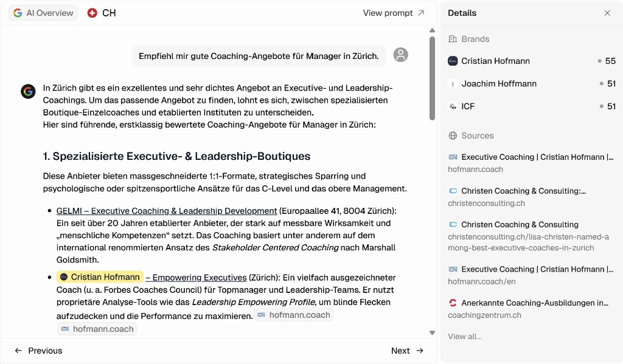This screenshot has width=623, height=364.
Task: Click favicon of the hofmann.coach source
Action: point(453,157)
